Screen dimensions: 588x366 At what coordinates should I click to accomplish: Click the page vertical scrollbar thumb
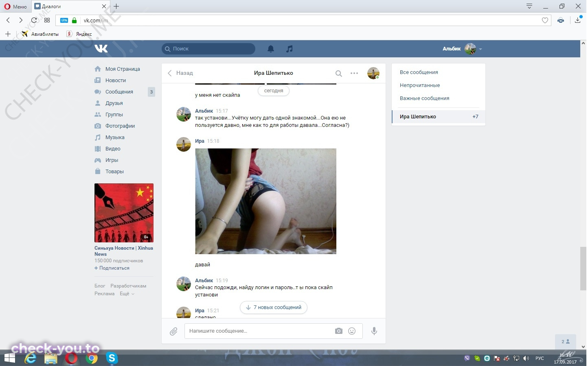point(583,268)
